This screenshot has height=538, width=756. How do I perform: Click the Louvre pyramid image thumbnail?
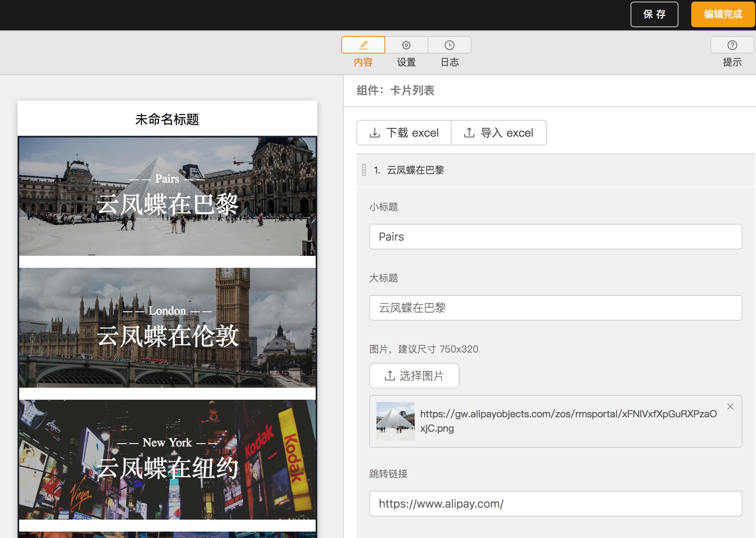tap(396, 421)
